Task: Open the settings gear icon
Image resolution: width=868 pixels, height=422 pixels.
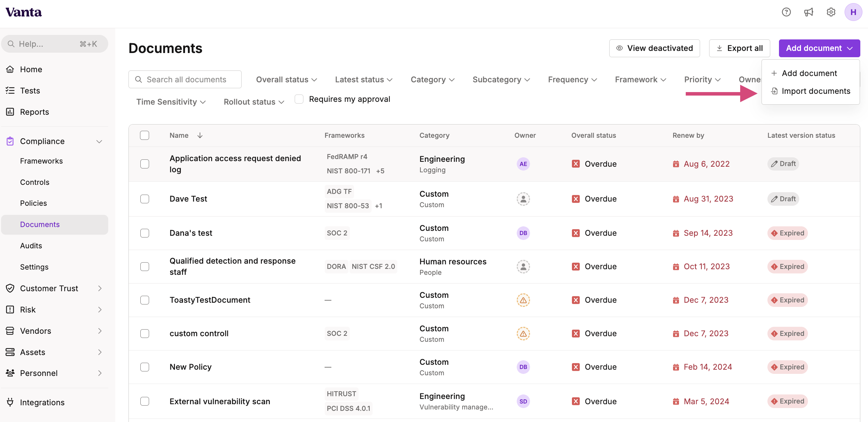Action: coord(831,12)
